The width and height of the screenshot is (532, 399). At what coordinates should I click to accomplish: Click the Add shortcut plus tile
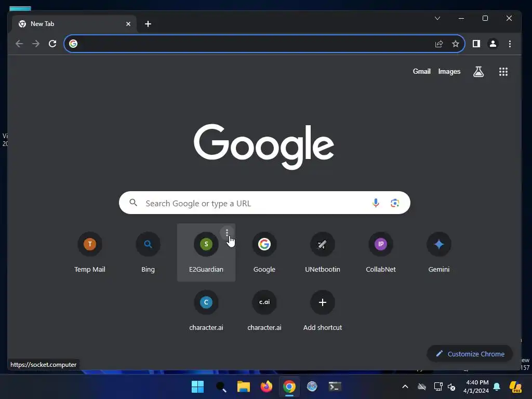coord(323,311)
